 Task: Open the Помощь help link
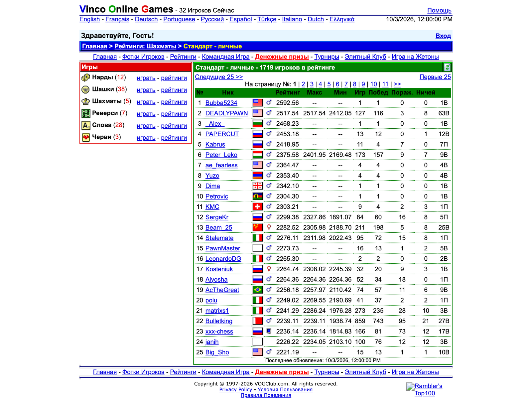[x=439, y=10]
